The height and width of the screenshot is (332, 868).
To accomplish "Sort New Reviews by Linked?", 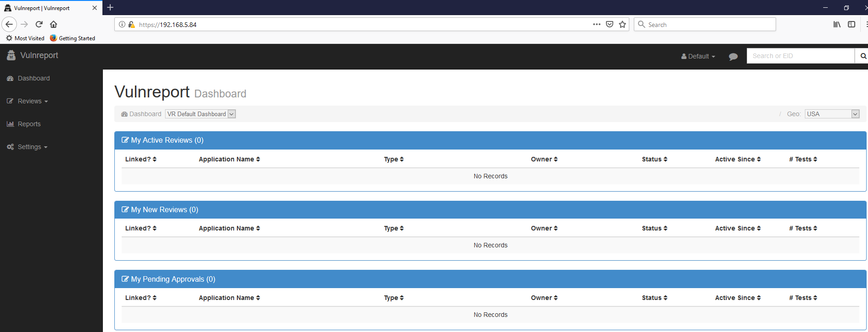I will pos(141,228).
